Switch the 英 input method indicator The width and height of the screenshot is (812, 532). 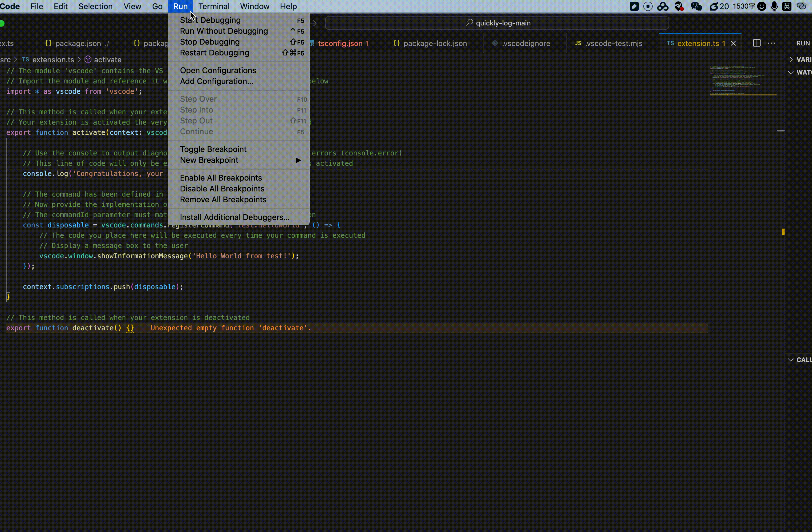[x=787, y=7]
